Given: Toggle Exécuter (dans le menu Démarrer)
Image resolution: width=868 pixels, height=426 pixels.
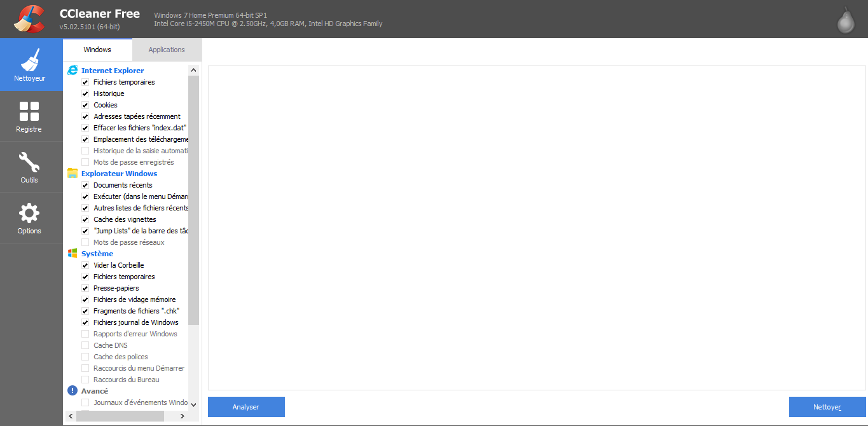Looking at the screenshot, I should pos(85,196).
